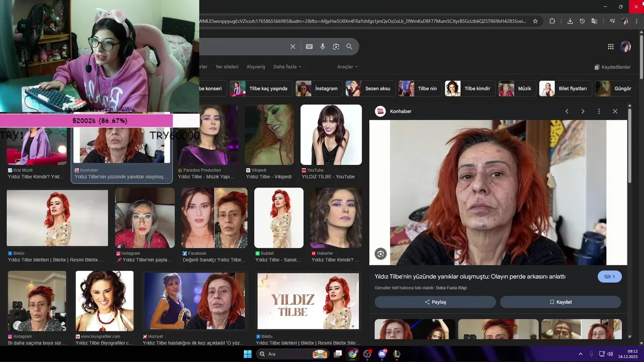Viewport: 644px width, 362px height.
Task: Click the large preview image in side panel
Action: pyautogui.click(x=498, y=192)
